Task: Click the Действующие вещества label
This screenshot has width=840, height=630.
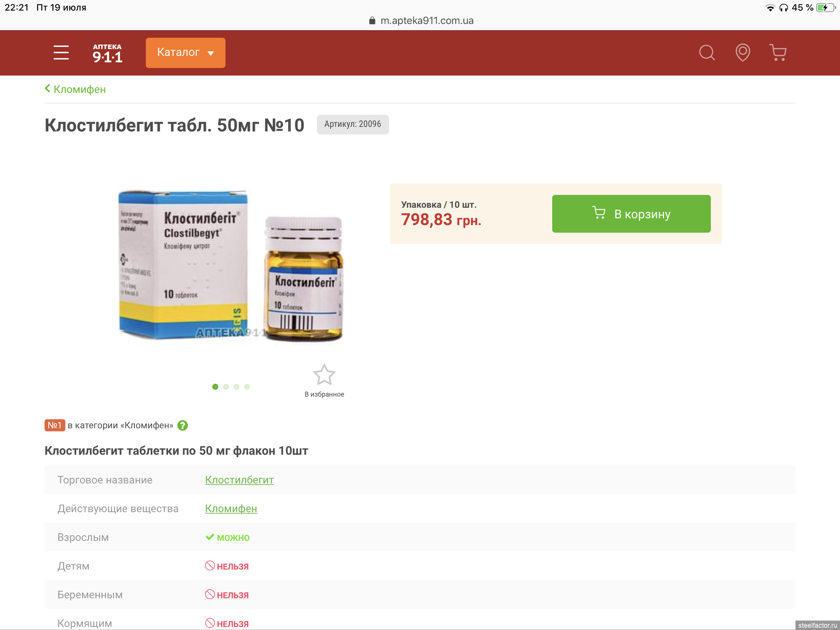Action: click(118, 508)
